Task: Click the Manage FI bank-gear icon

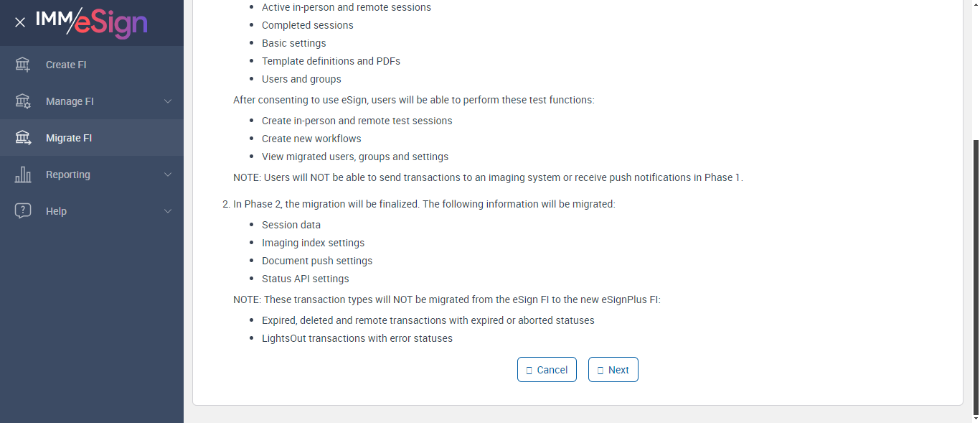Action: point(23,101)
